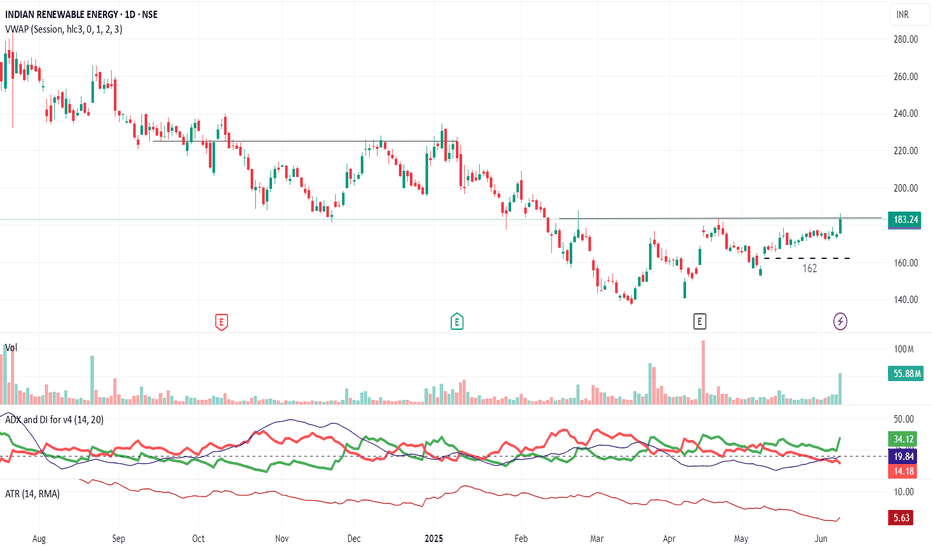Select the VWAP indicator legend

(x=64, y=29)
